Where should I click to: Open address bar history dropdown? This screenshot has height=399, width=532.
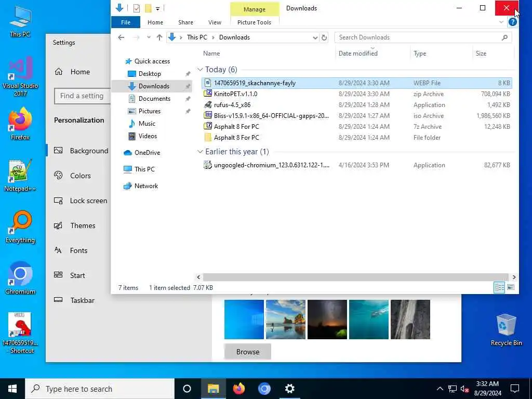(x=315, y=37)
